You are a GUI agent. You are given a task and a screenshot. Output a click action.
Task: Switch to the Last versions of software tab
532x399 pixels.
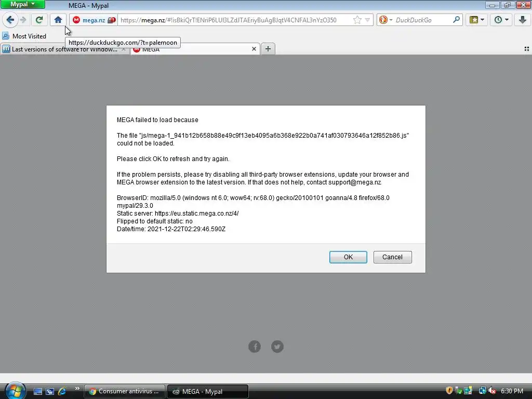(x=64, y=49)
